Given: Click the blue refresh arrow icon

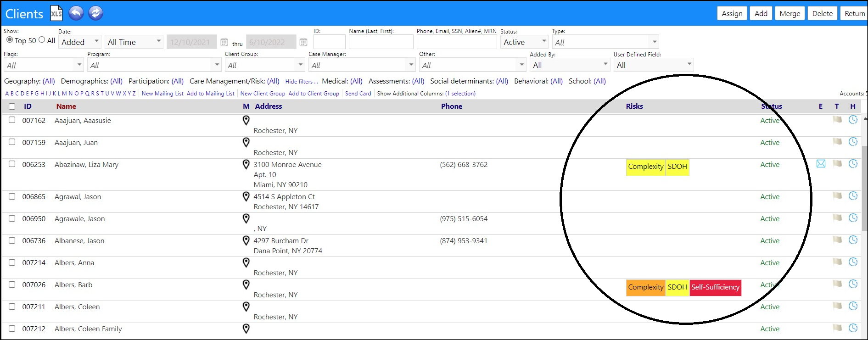Looking at the screenshot, I should tap(95, 13).
